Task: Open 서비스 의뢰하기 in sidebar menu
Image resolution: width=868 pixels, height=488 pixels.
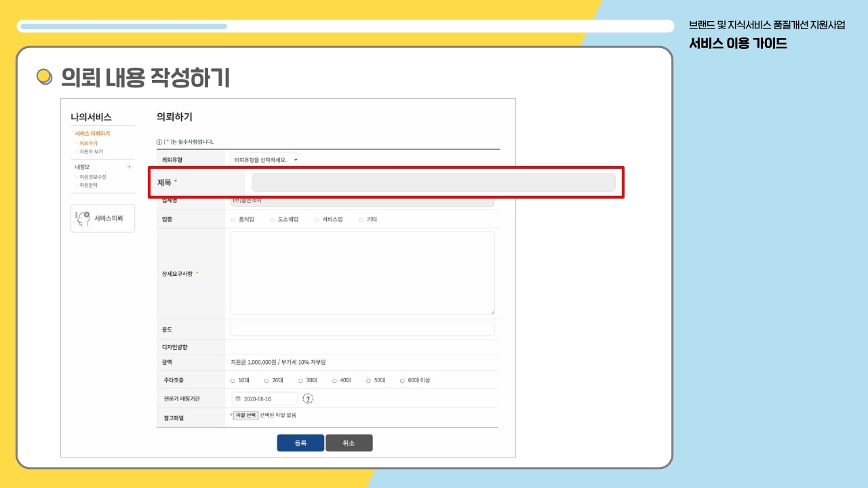Action: [92, 134]
